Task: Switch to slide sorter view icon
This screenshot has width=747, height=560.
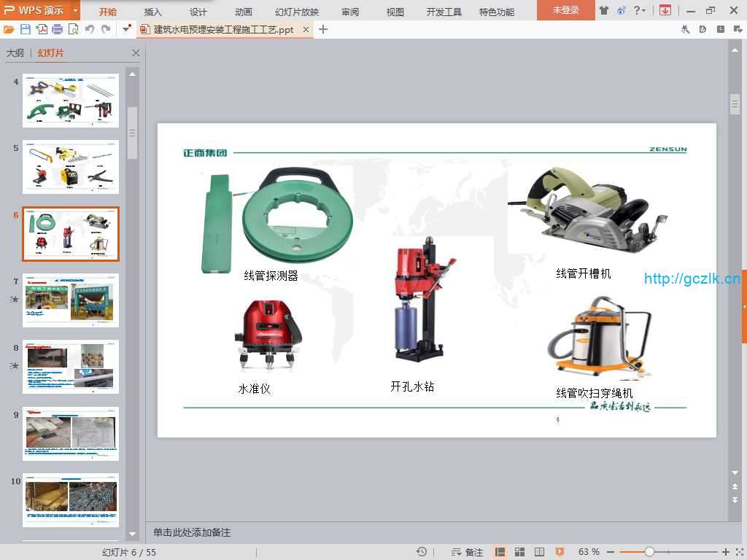Action: 520,552
